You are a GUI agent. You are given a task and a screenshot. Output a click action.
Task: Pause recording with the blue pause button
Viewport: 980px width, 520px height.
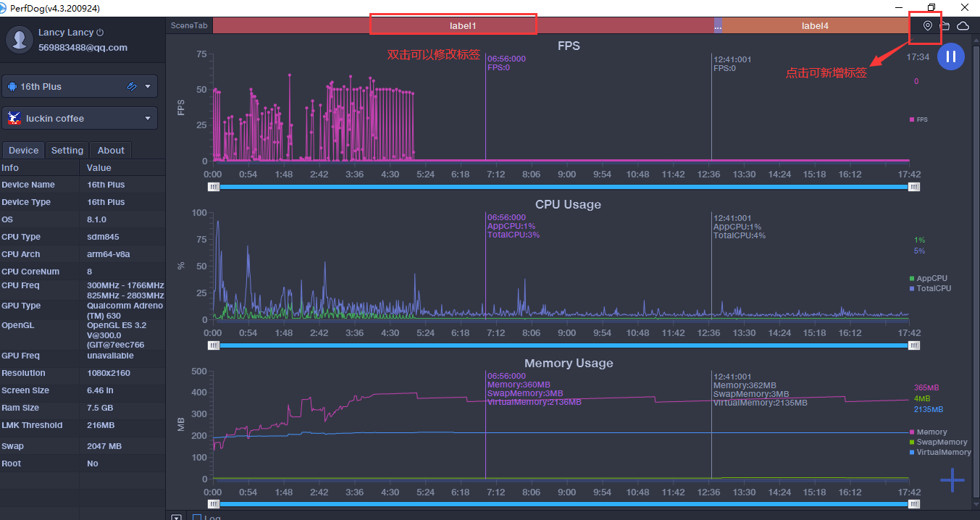[951, 56]
